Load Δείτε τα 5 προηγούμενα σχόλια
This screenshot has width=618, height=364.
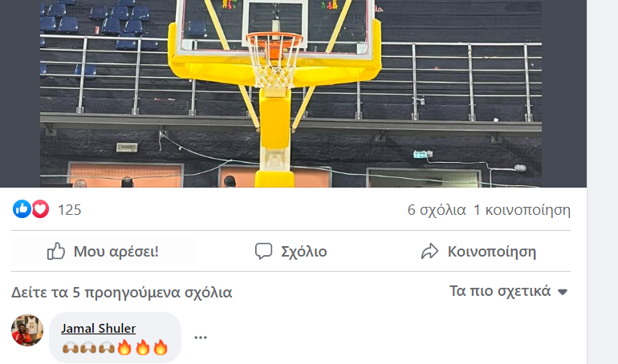(121, 293)
